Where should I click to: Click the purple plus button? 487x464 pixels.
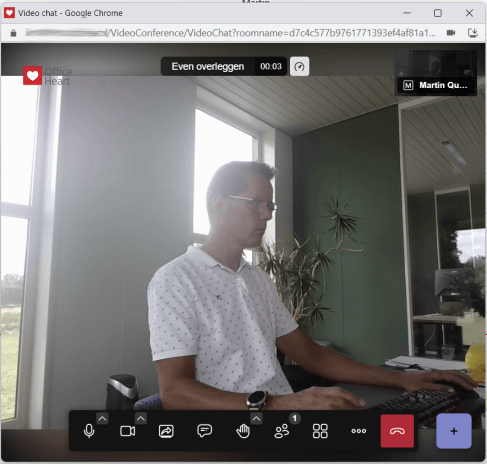(454, 431)
